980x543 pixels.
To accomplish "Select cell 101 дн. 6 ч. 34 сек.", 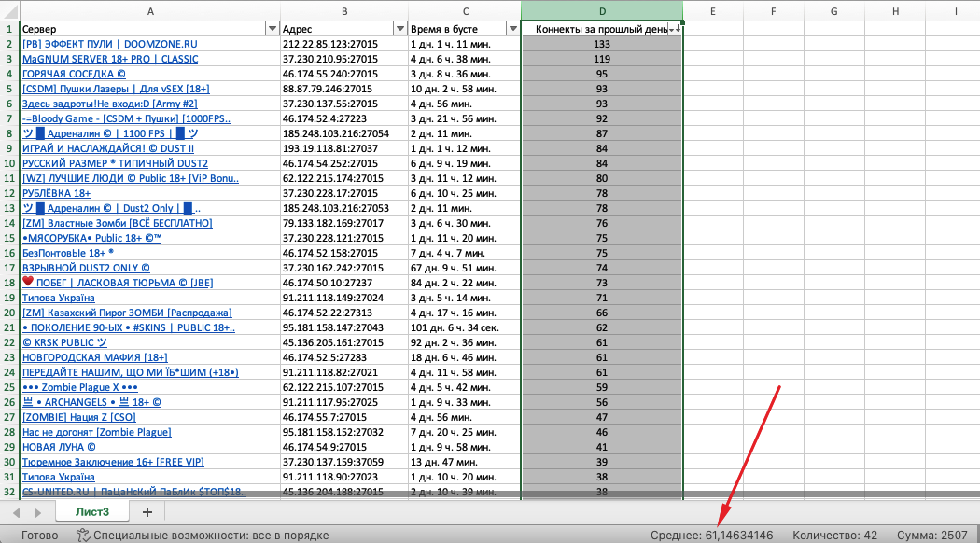I will pyautogui.click(x=465, y=327).
